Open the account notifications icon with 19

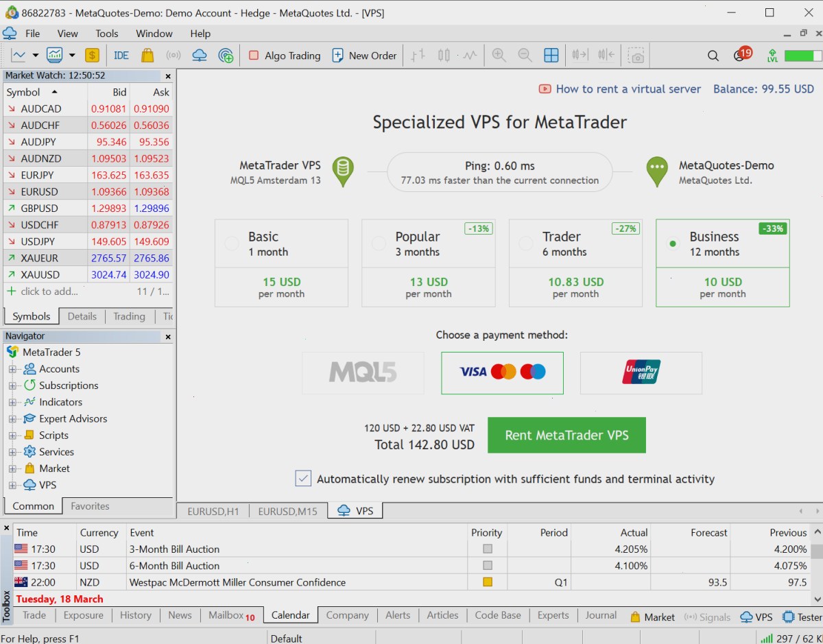tap(742, 55)
